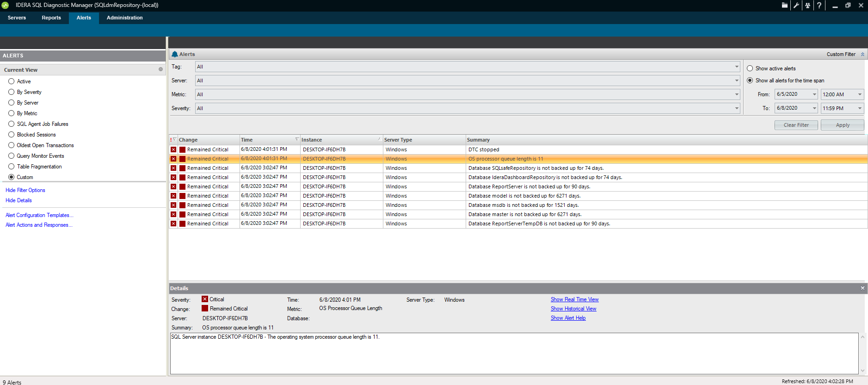This screenshot has width=868, height=385.
Task: Switch to the Reports tab
Action: tap(51, 18)
